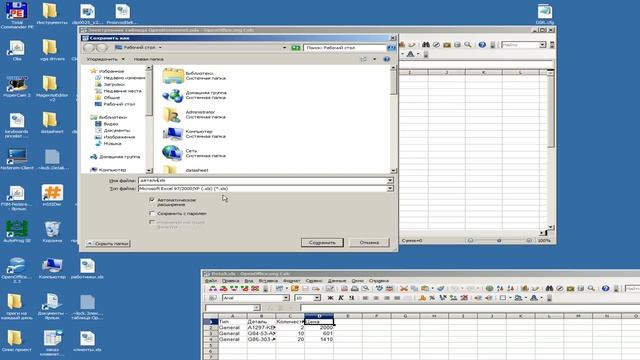640x360 pixels.
Task: Align text left in Details.xls toolbar
Action: pyautogui.click(x=365, y=298)
